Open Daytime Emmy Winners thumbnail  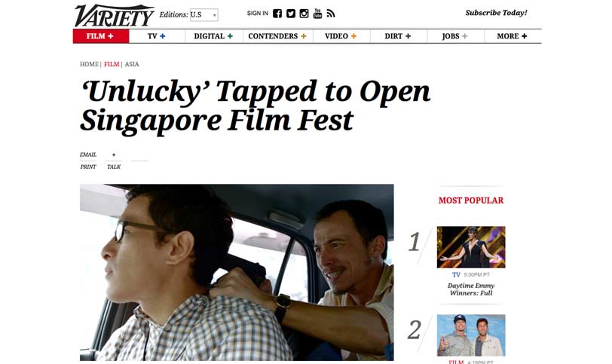[x=471, y=247]
